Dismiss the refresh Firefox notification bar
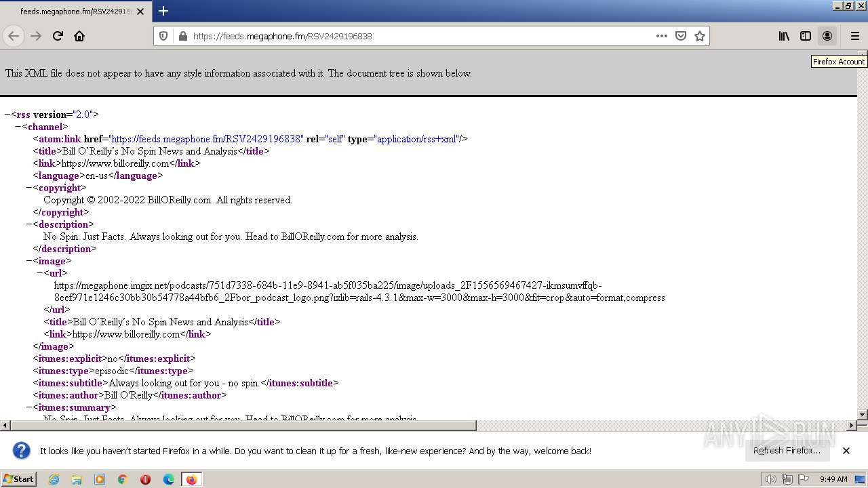 pos(846,451)
